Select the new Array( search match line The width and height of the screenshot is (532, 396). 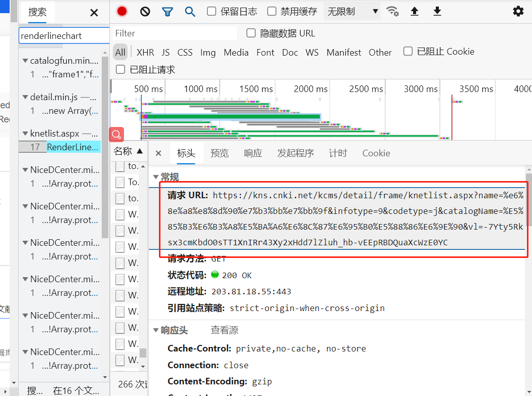(70, 111)
